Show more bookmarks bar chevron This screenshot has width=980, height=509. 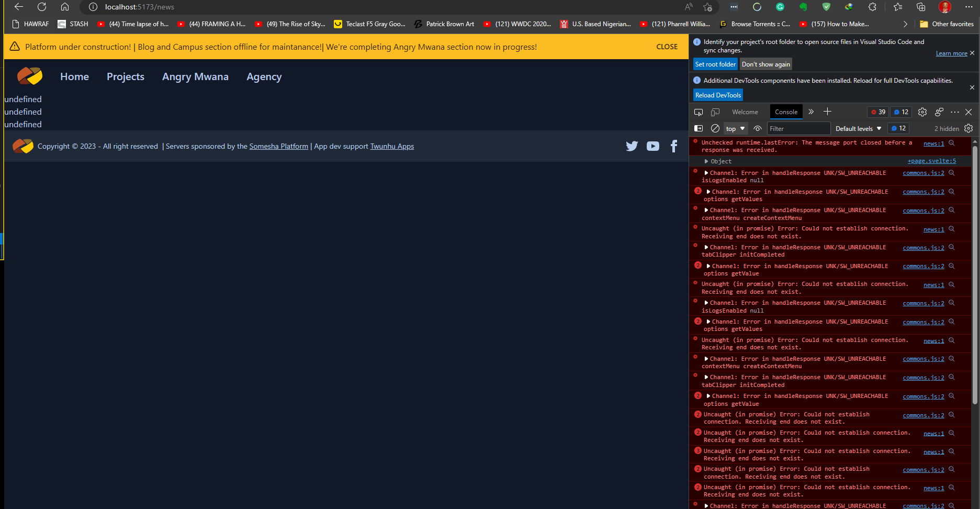click(906, 24)
